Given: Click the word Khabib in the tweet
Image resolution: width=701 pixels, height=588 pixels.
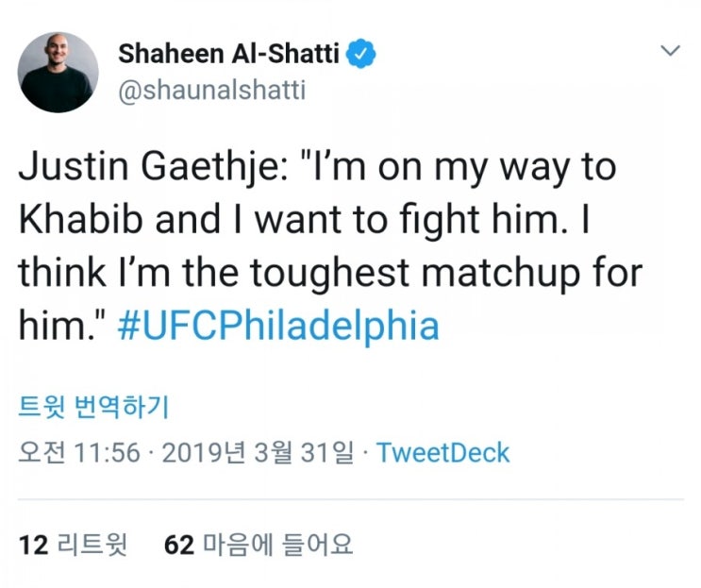Looking at the screenshot, I should point(80,219).
